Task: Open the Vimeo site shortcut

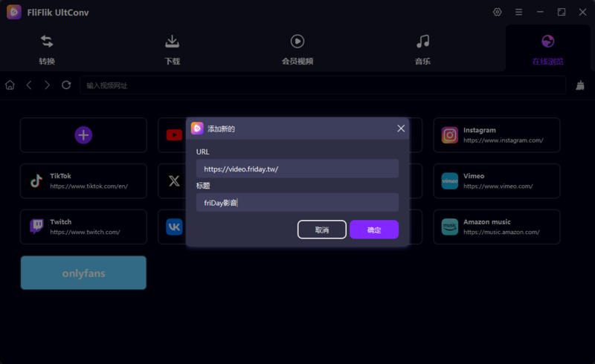Action: coord(496,181)
